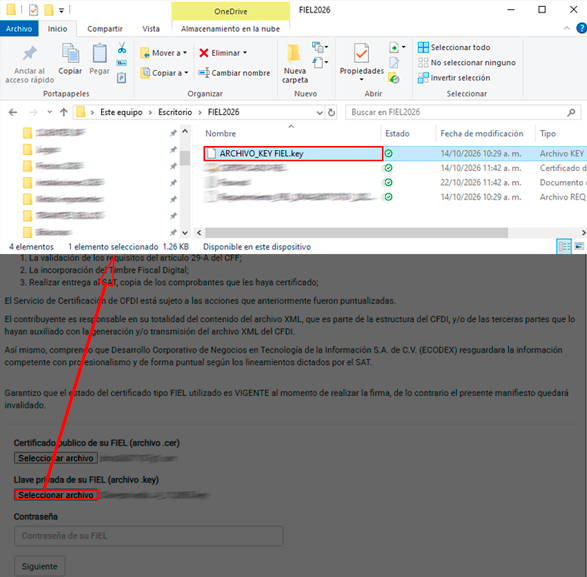Switch to the Vista ribbon tab
Screen dimensions: 587x577
[151, 29]
